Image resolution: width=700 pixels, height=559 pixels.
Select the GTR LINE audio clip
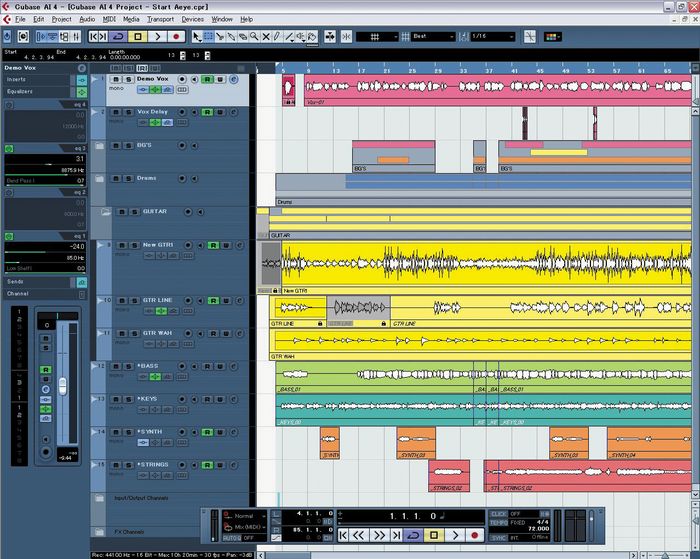(298, 308)
